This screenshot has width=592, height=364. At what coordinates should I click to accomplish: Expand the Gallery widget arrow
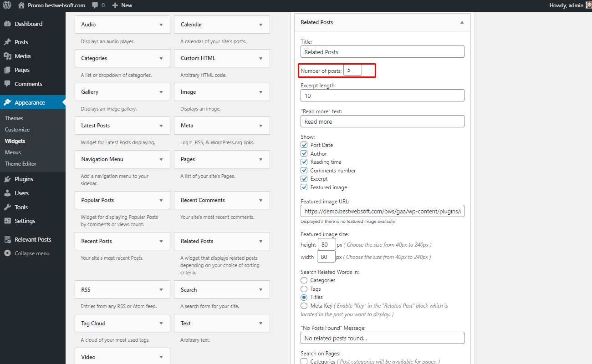click(x=161, y=92)
